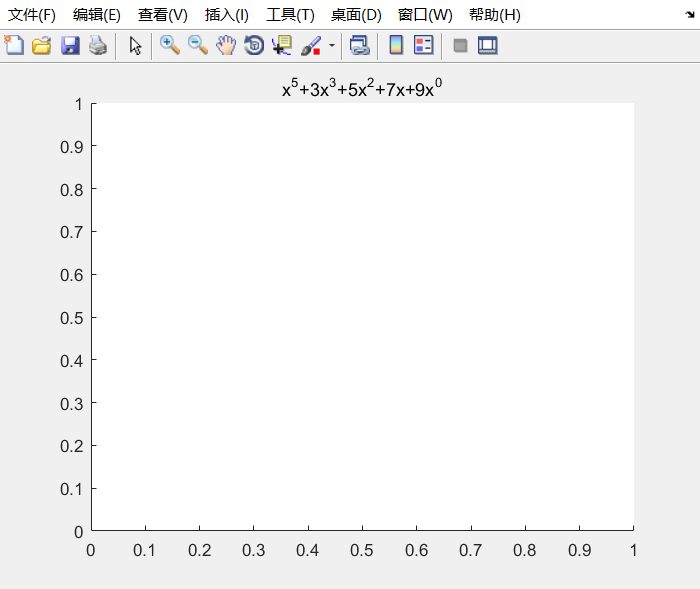Image resolution: width=700 pixels, height=589 pixels.
Task: Select the Pan hand tool
Action: (x=226, y=46)
